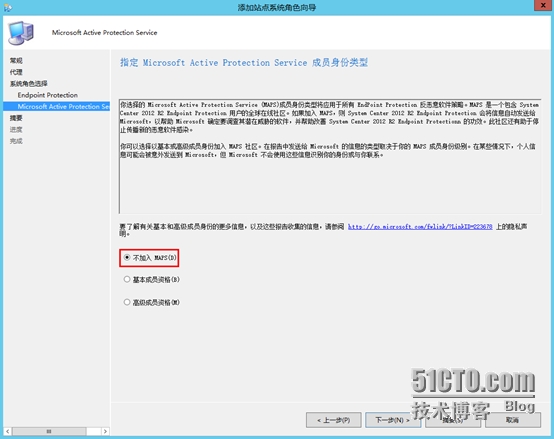Click the heading 指定 Microsoft Active Protection Service 成员身份类型
554x439 pixels.
click(x=244, y=63)
